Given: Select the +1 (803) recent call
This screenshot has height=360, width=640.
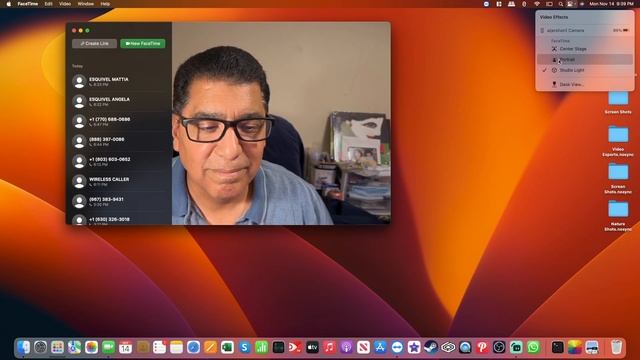Looking at the screenshot, I should point(120,162).
